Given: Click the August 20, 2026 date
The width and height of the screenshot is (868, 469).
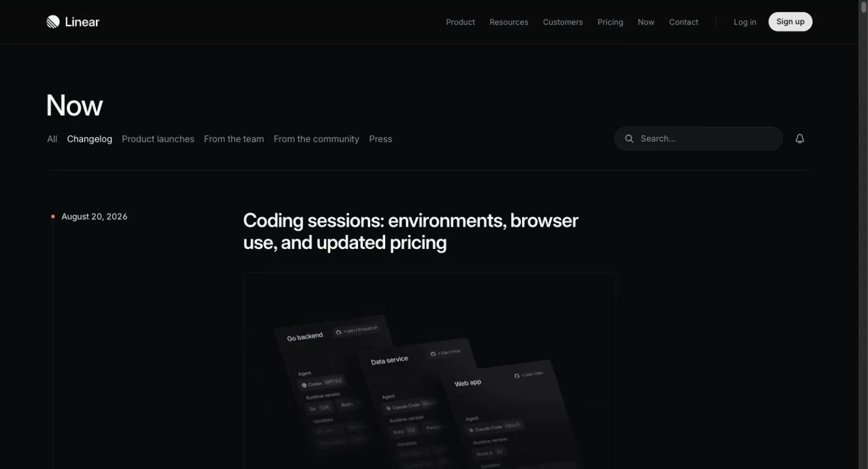Looking at the screenshot, I should [x=94, y=216].
